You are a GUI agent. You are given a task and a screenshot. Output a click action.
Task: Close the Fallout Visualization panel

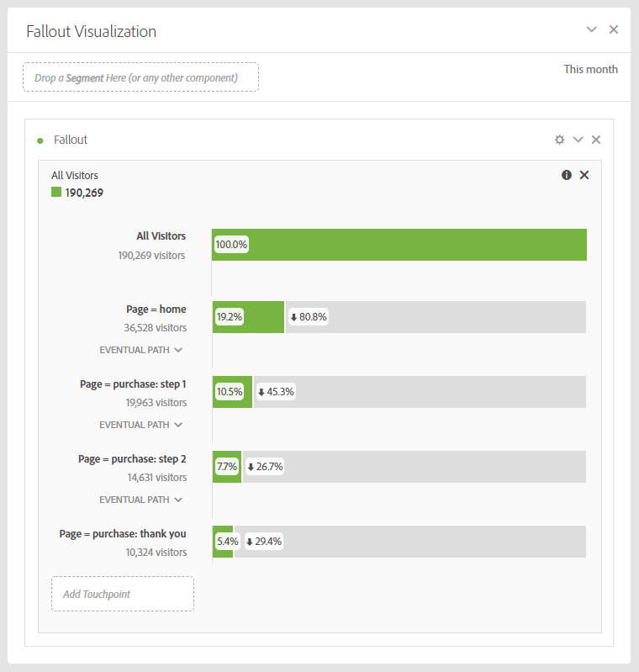coord(614,29)
